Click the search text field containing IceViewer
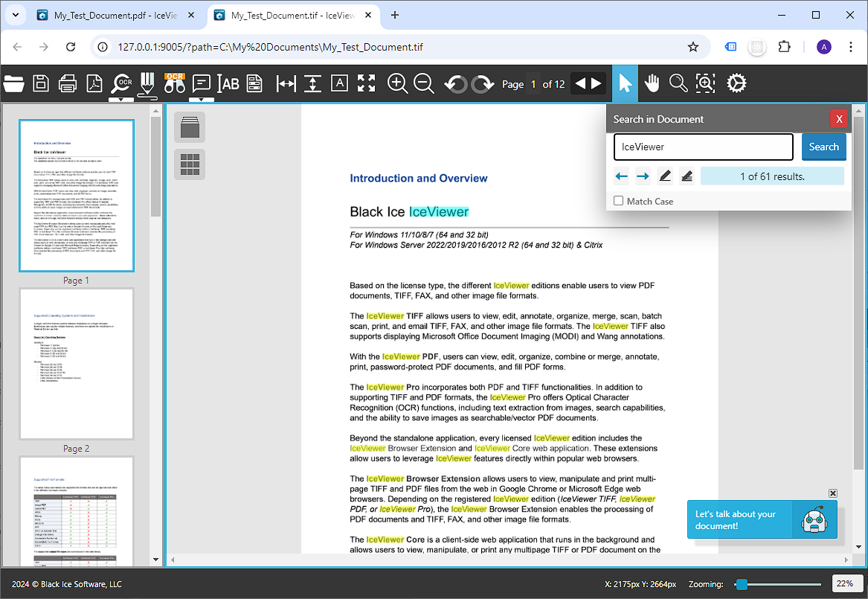868x599 pixels. click(704, 147)
